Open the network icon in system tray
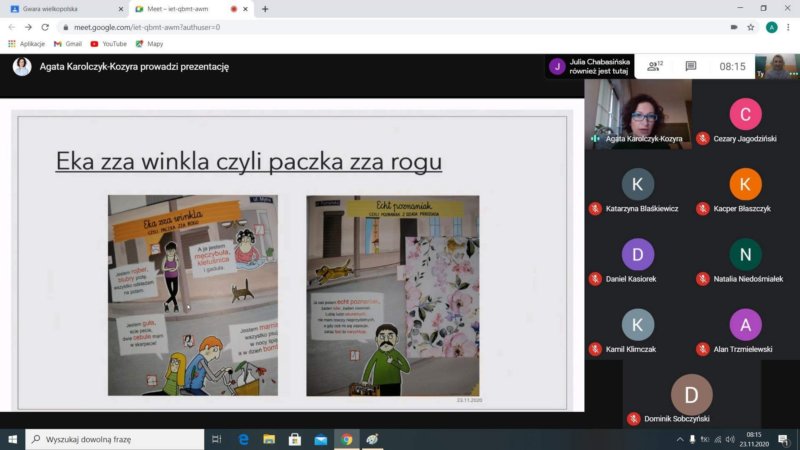Image resolution: width=800 pixels, height=450 pixels. coord(718,439)
